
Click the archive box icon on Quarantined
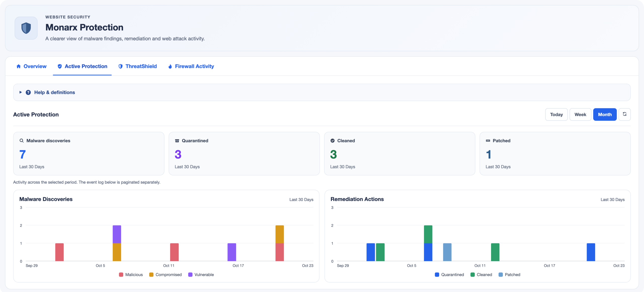tap(177, 141)
